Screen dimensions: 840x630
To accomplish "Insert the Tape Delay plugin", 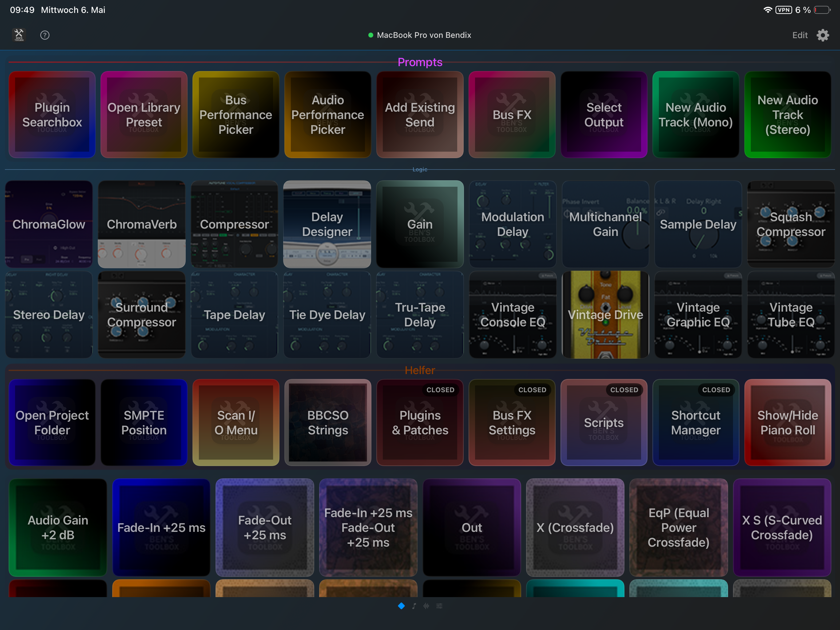I will click(x=234, y=315).
